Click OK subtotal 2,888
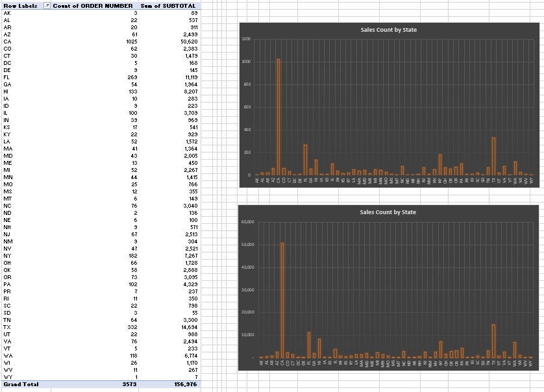544x392 pixels. (191, 270)
